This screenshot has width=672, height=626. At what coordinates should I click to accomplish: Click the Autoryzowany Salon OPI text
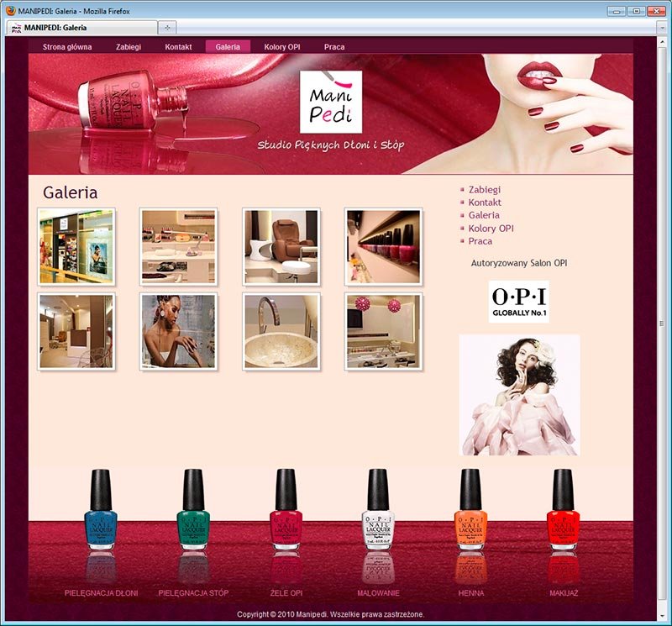[519, 263]
